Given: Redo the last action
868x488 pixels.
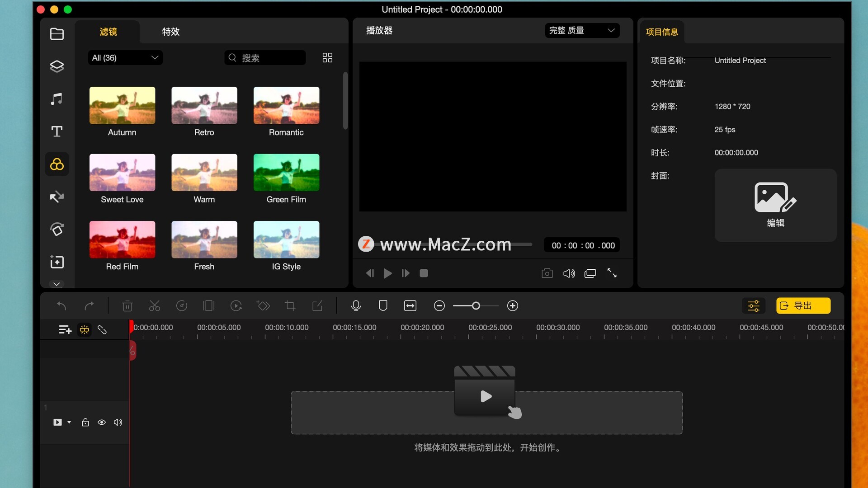Looking at the screenshot, I should coord(89,306).
